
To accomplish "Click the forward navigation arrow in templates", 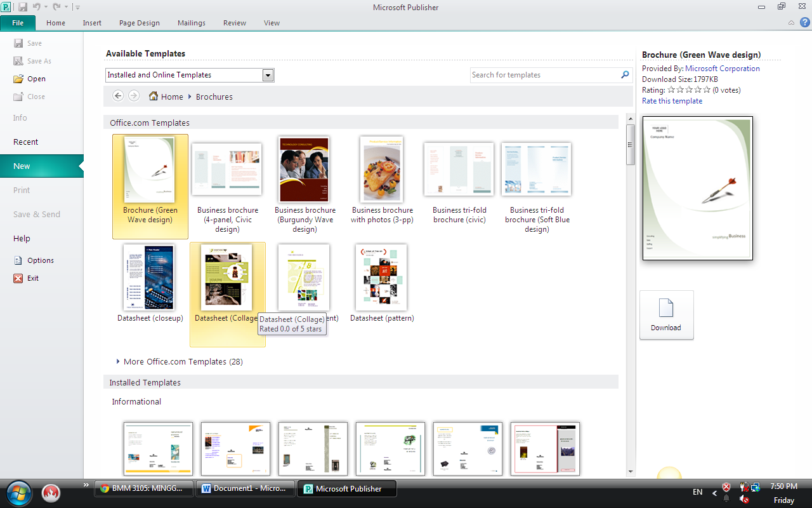I will coord(134,96).
